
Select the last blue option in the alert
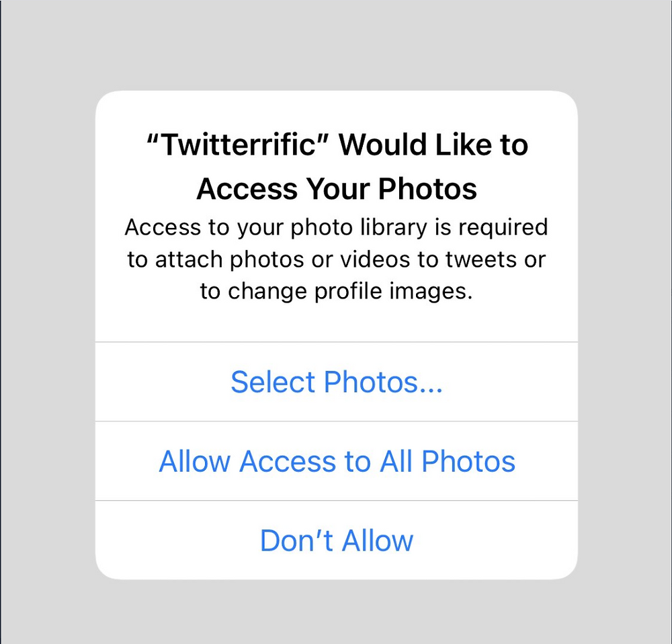(x=337, y=540)
